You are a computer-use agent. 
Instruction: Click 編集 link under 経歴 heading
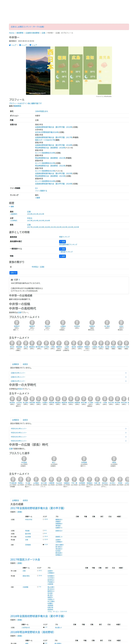point(11,207)
